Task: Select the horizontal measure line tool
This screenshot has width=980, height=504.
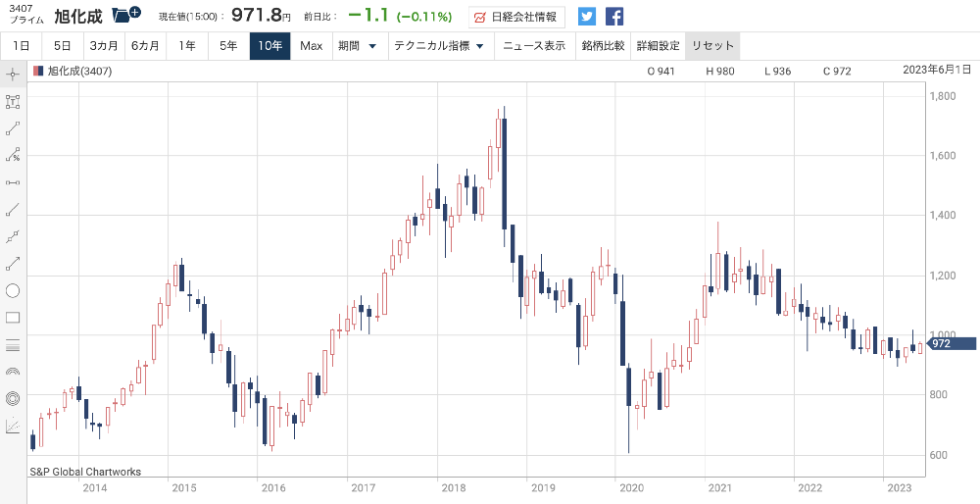Action: [x=13, y=182]
